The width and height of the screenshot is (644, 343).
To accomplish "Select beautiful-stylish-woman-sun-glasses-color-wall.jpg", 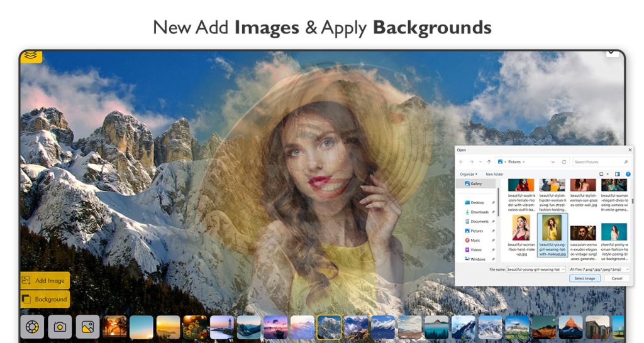I will [x=583, y=193].
